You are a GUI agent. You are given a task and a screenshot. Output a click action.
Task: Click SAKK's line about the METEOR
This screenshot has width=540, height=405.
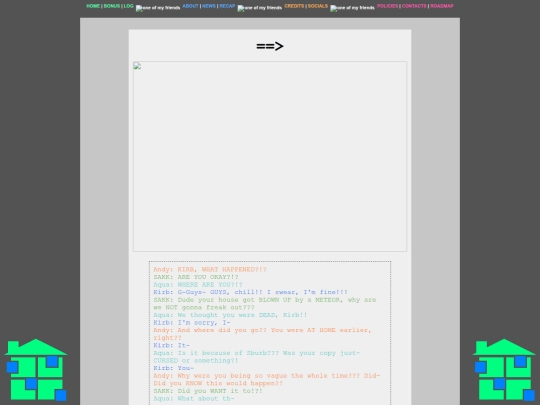coord(264,303)
